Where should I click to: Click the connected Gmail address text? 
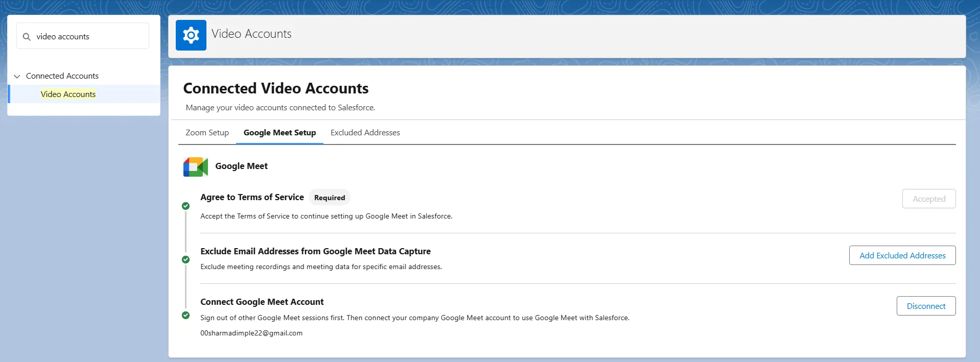tap(251, 333)
